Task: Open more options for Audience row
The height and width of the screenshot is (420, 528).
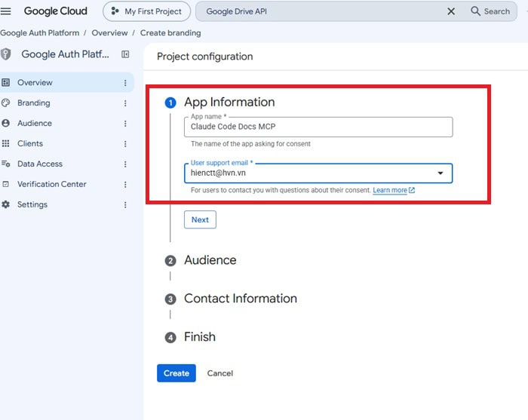Action: (125, 124)
